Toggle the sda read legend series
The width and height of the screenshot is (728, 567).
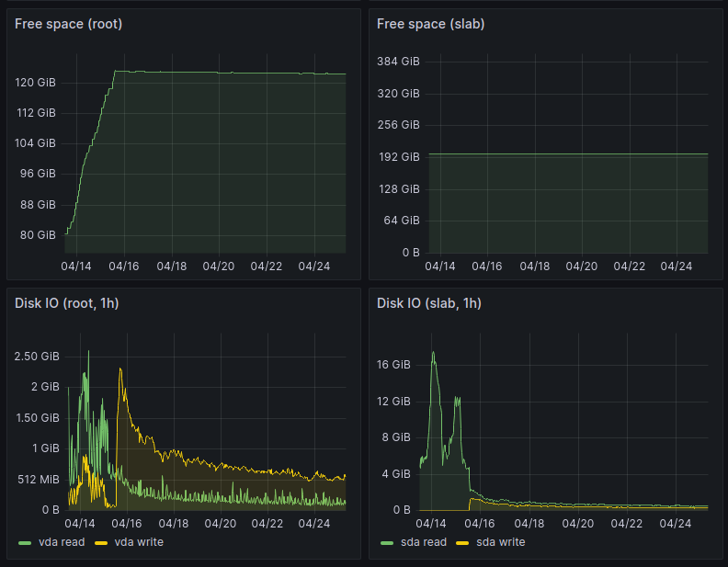(x=424, y=542)
